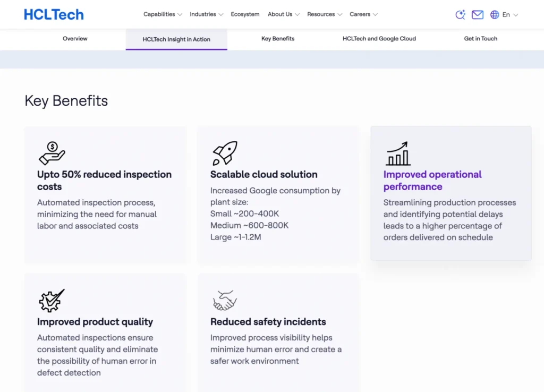Click the Key Benefits section title

click(66, 101)
